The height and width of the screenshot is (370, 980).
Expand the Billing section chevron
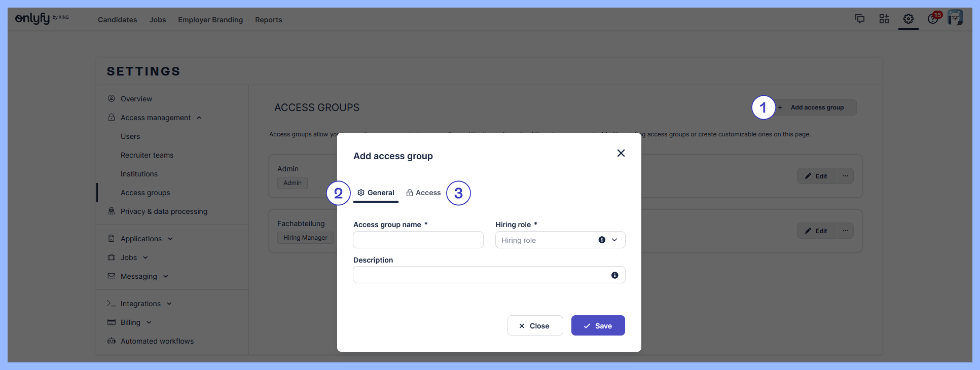point(149,322)
